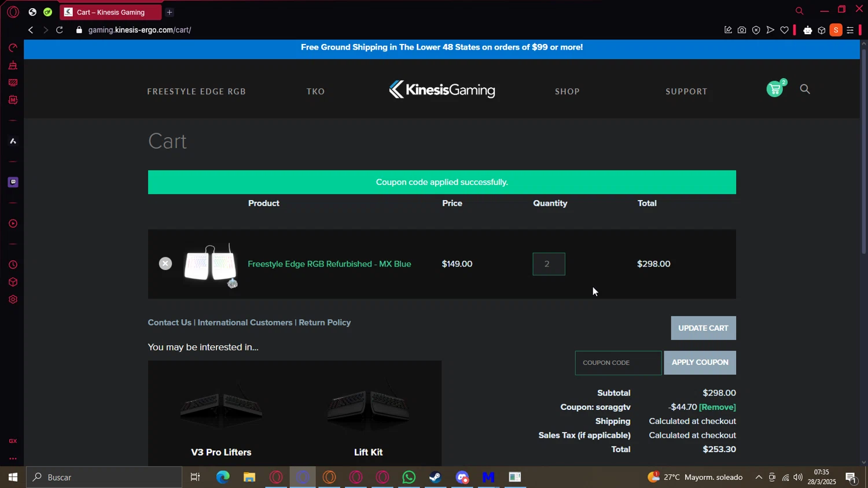Focus the COUPON CODE input field
The image size is (868, 488).
coord(618,363)
